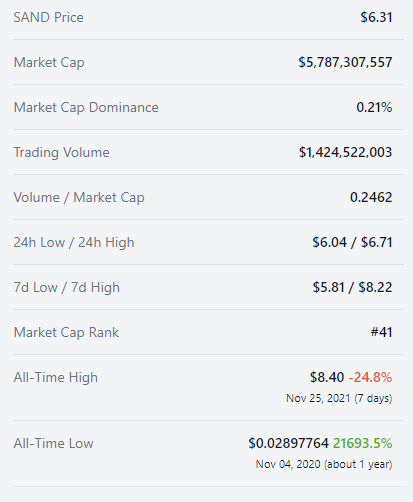Click the SAND Price label
The height and width of the screenshot is (502, 413).
tap(48, 17)
